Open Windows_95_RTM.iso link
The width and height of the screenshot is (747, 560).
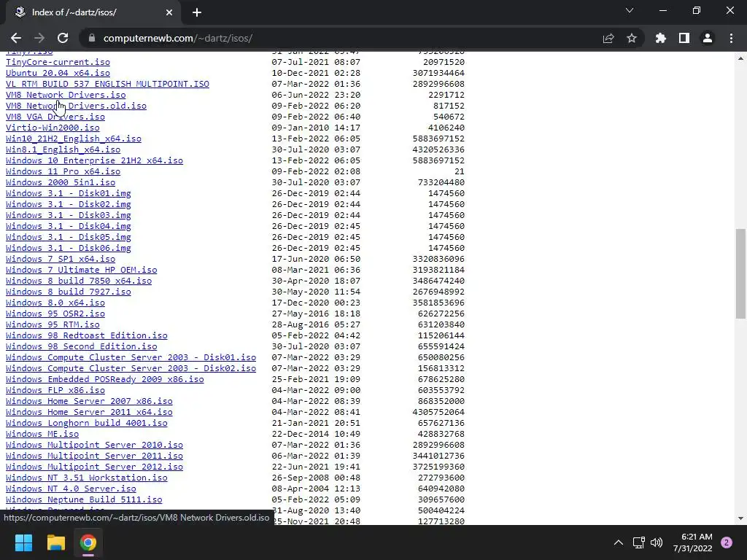[53, 324]
